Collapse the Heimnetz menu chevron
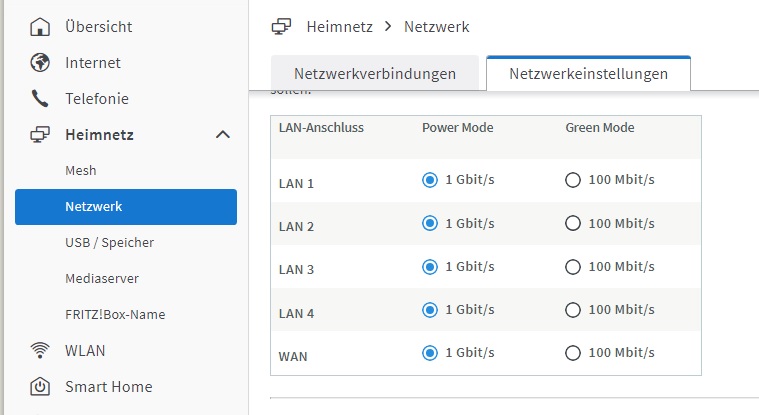The height and width of the screenshot is (415, 759). click(x=223, y=135)
